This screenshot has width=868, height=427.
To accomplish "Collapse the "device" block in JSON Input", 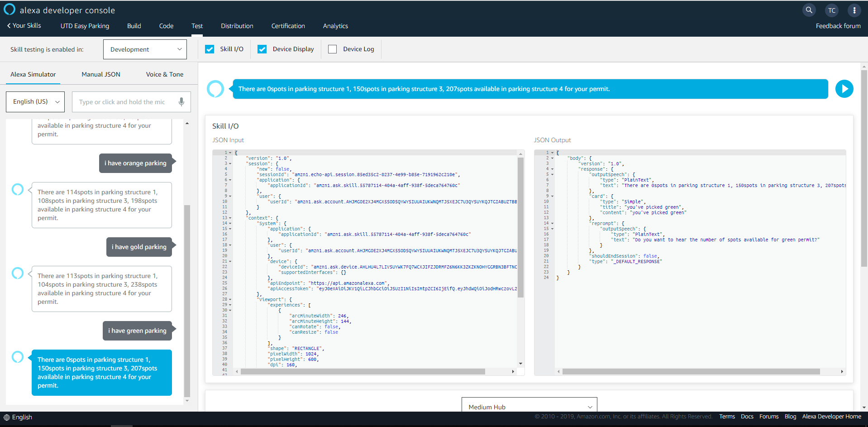I will pyautogui.click(x=230, y=261).
